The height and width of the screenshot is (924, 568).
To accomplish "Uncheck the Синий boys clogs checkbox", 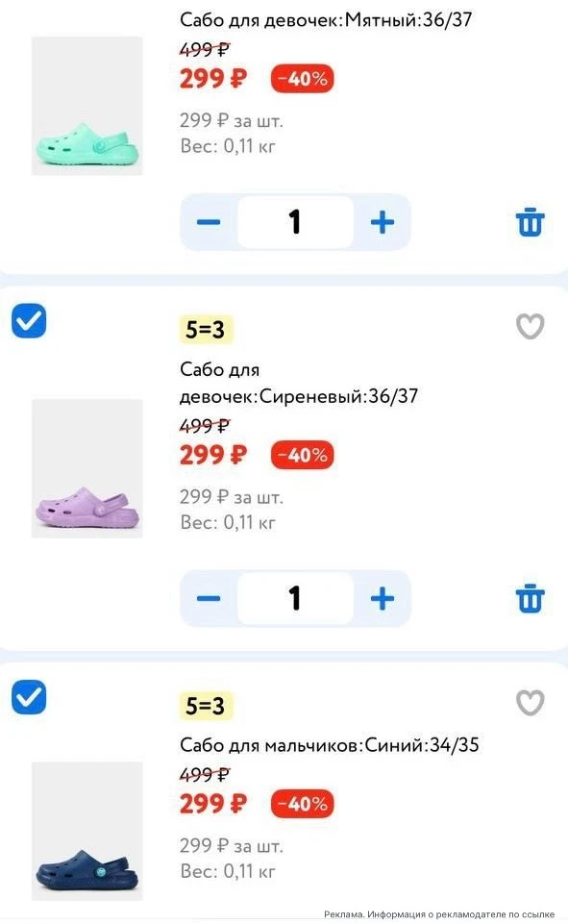I will tap(29, 697).
